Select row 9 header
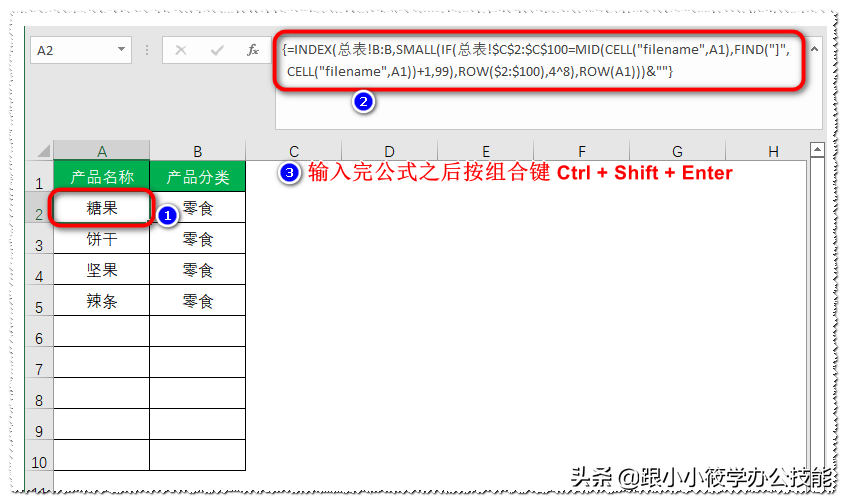 pos(39,424)
